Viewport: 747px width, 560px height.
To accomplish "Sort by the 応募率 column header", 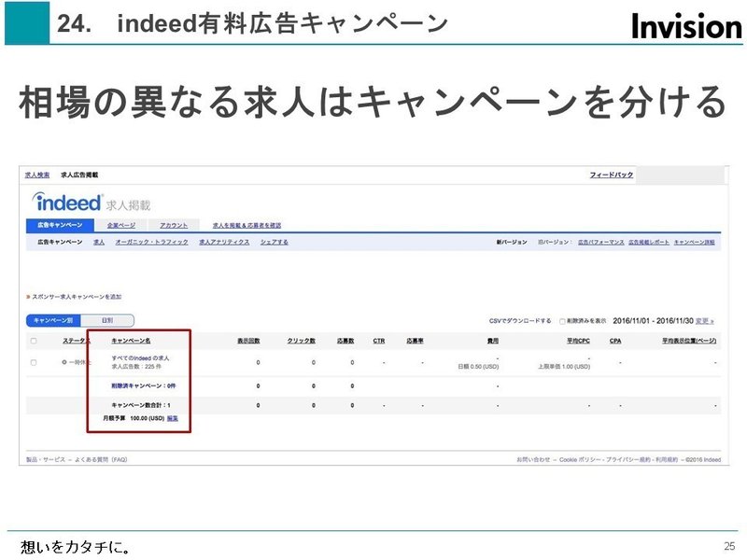I will [x=415, y=341].
